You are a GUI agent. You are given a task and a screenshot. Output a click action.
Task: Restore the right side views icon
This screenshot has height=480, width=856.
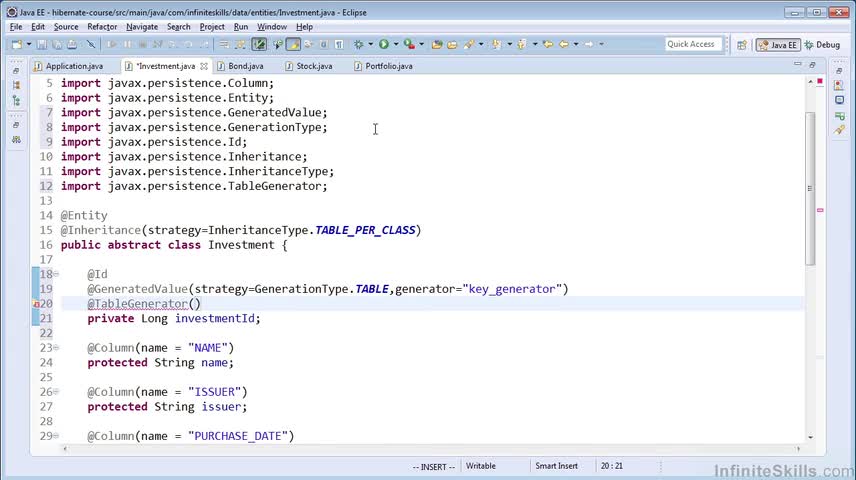[x=839, y=70]
